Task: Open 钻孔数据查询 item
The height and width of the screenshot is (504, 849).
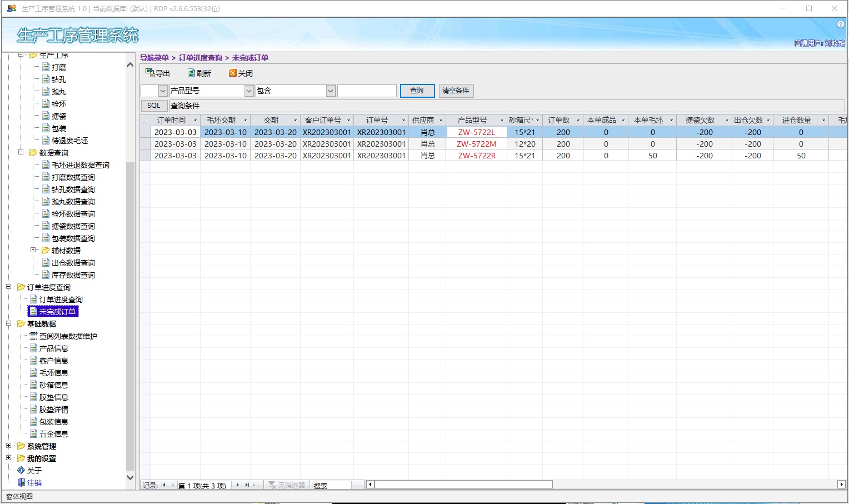Action: 73,189
